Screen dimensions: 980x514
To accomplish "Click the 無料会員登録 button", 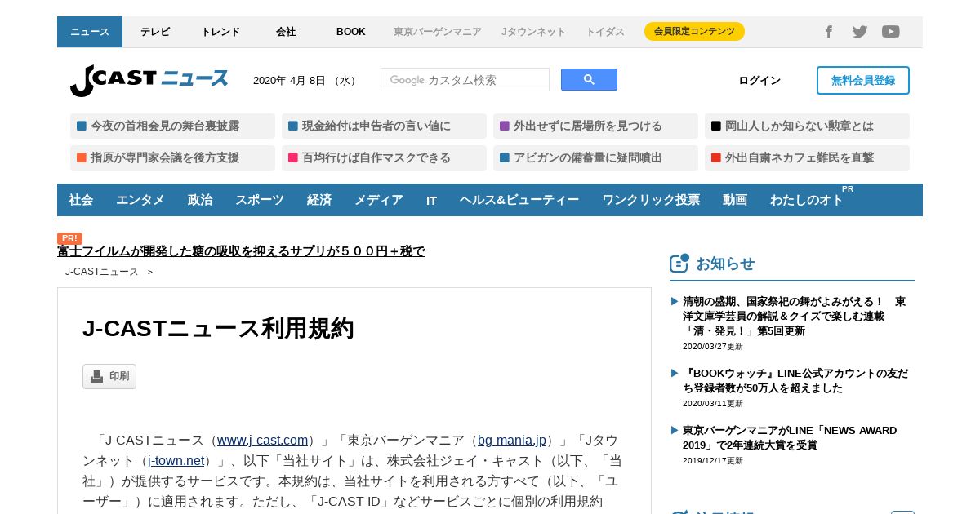I will pos(863,80).
